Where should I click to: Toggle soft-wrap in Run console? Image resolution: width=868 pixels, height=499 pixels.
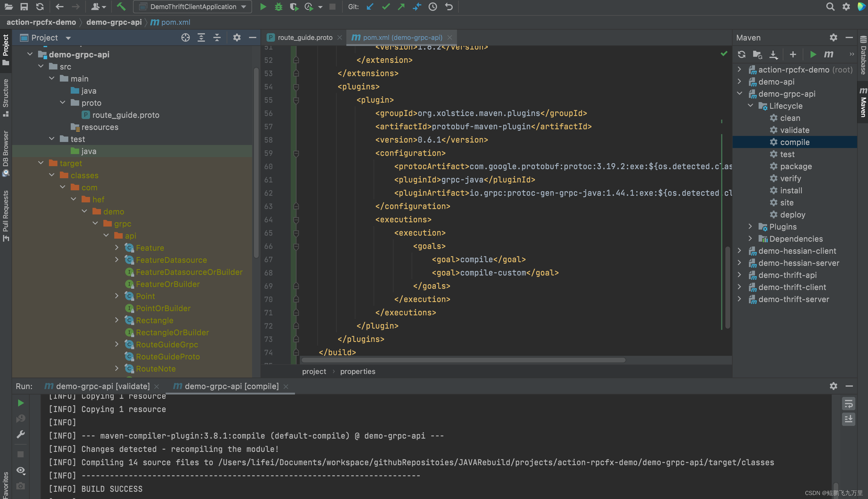click(x=848, y=404)
